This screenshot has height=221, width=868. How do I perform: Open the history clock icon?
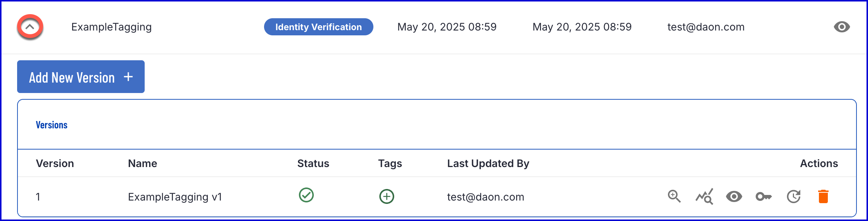point(794,196)
